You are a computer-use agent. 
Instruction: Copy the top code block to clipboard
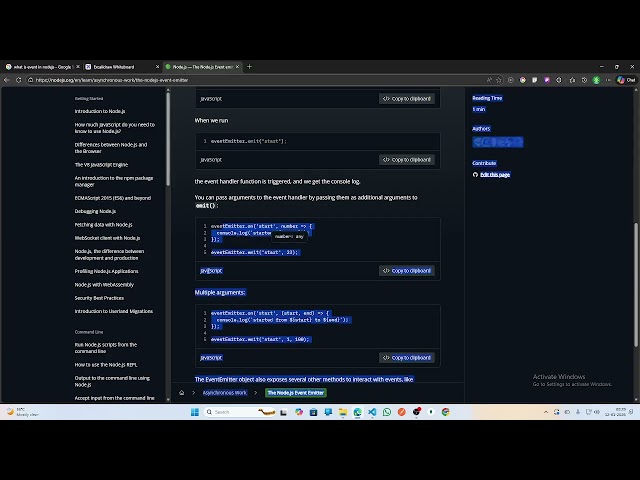point(407,98)
